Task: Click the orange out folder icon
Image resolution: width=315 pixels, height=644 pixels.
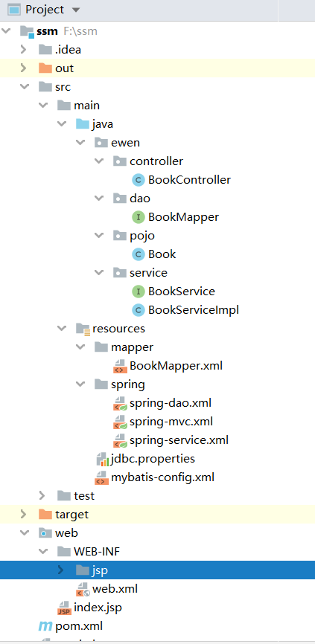Action: 45,68
